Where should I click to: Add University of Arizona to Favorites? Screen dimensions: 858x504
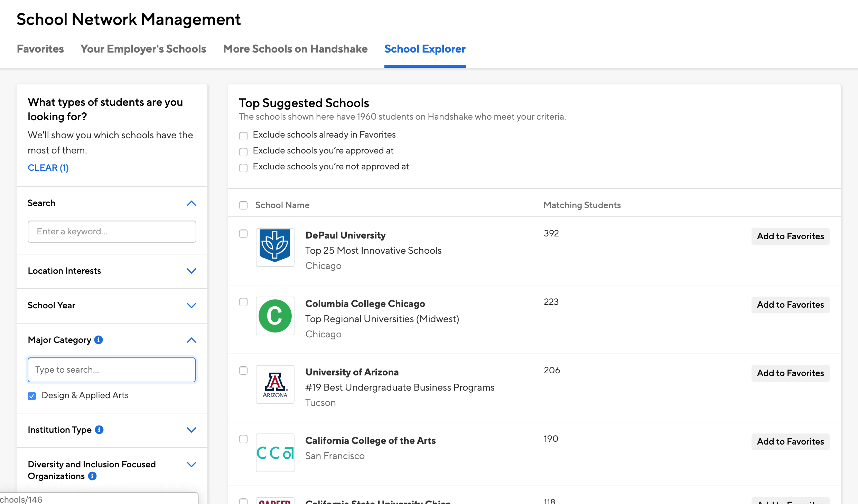pyautogui.click(x=790, y=373)
